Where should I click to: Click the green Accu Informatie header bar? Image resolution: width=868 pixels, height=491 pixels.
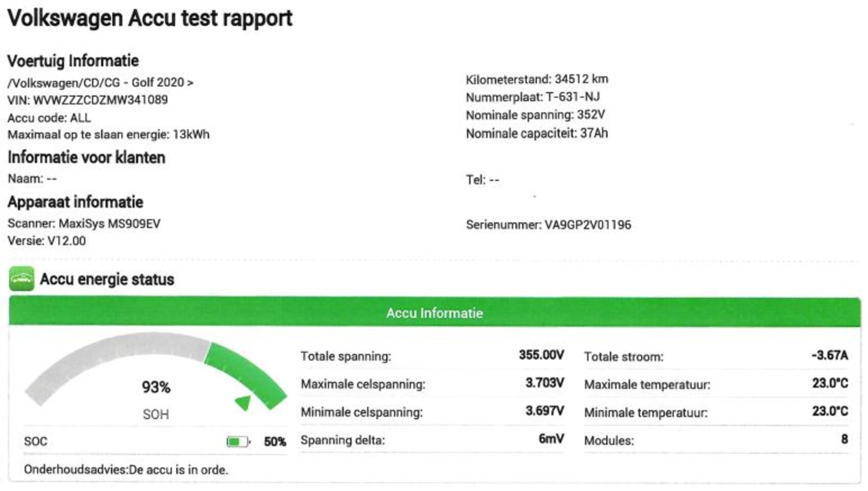coord(435,312)
